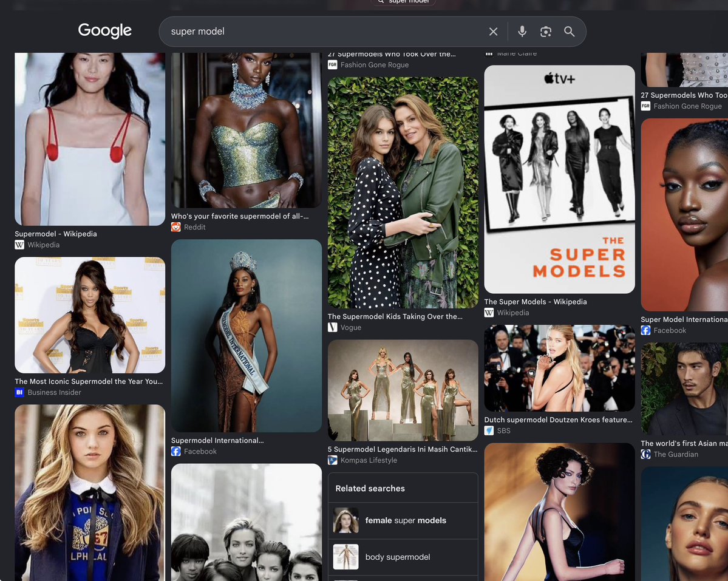Open the Apple TV+ Super Models poster image
Image resolution: width=728 pixels, height=581 pixels.
pos(559,179)
